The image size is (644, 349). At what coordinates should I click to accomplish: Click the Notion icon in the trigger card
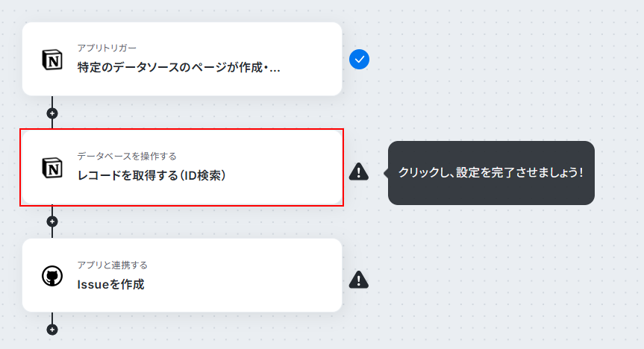point(52,60)
